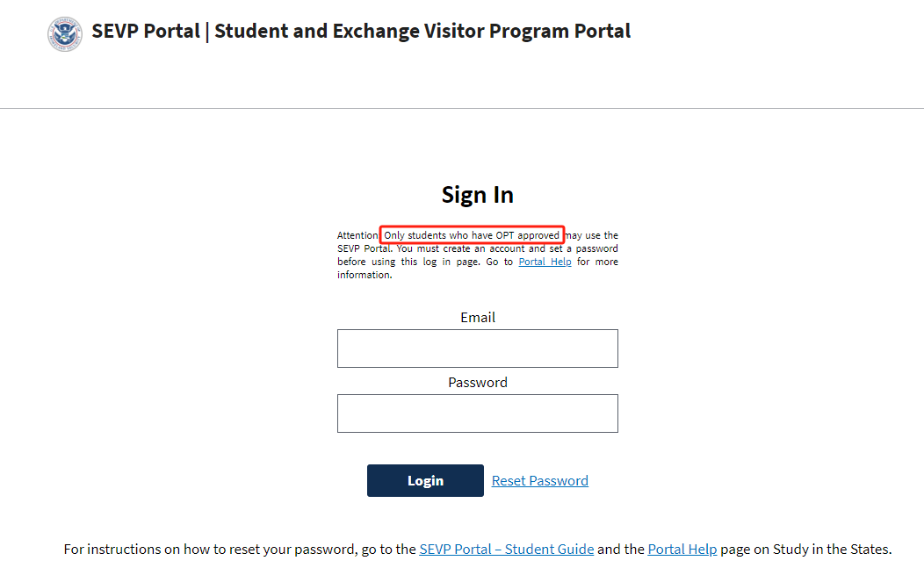
Task: Click 'before using this log in page' text
Action: click(x=409, y=262)
